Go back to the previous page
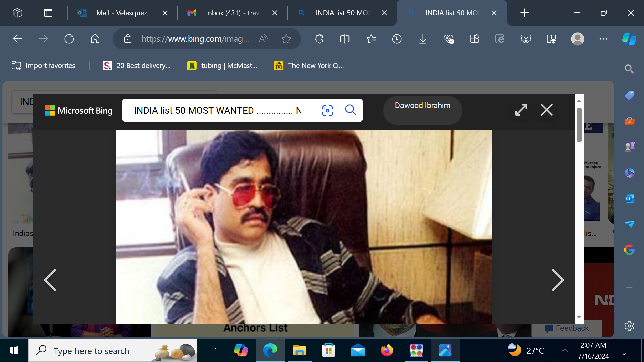The width and height of the screenshot is (644, 362). (17, 39)
